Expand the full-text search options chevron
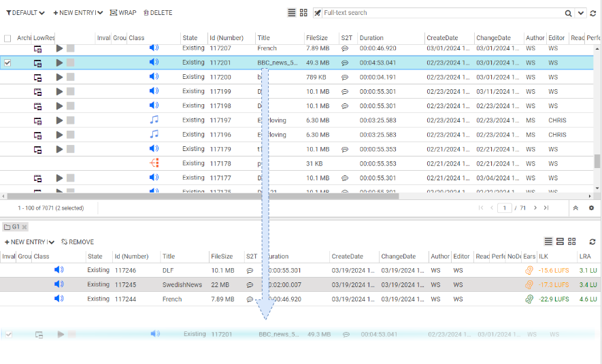 click(580, 13)
